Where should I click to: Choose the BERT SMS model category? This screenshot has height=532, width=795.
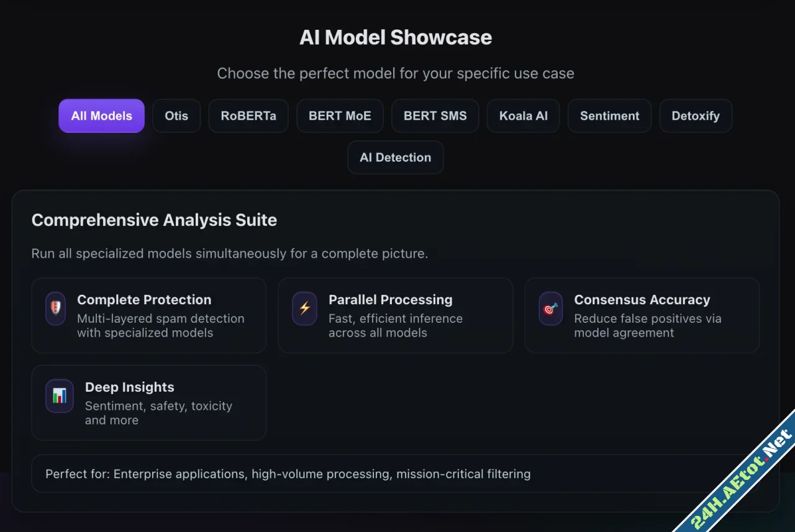point(435,115)
